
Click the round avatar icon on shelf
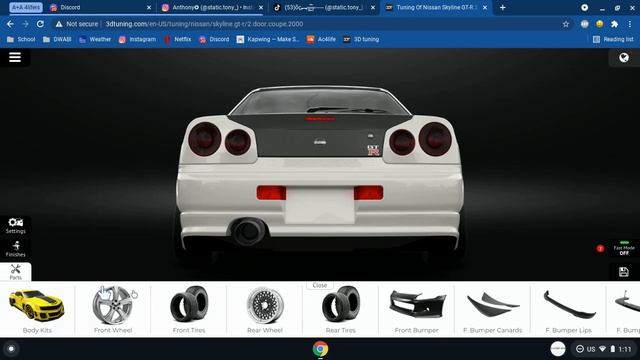pyautogui.click(x=558, y=349)
